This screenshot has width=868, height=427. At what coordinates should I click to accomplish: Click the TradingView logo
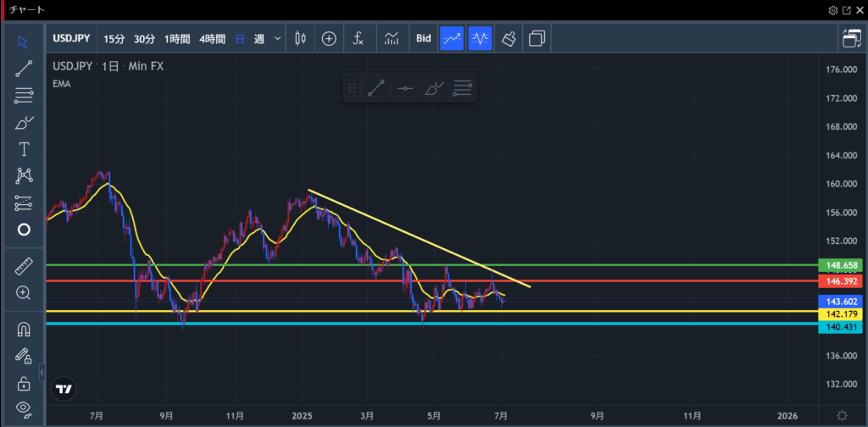click(64, 389)
